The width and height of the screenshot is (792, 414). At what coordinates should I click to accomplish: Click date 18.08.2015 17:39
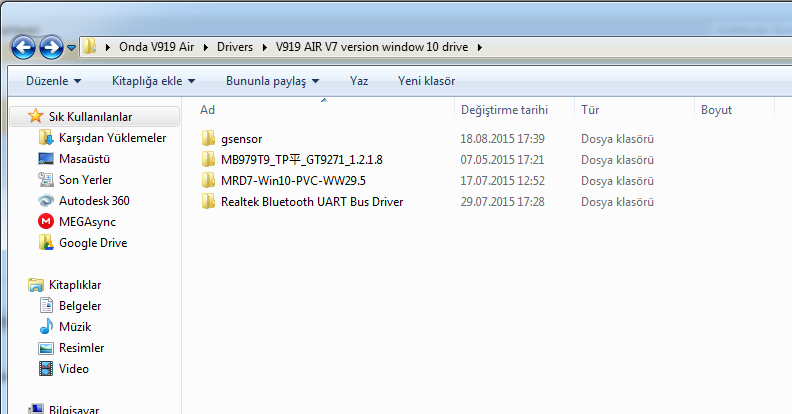coord(502,139)
